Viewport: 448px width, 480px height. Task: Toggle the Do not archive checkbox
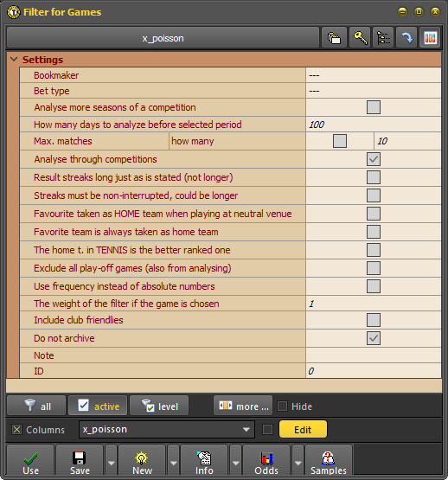pos(374,338)
